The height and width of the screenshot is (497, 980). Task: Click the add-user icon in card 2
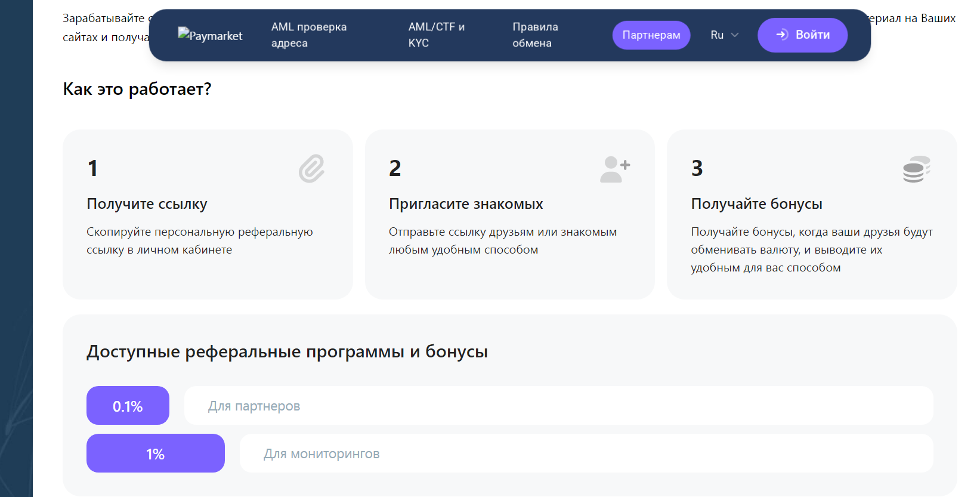pos(615,169)
